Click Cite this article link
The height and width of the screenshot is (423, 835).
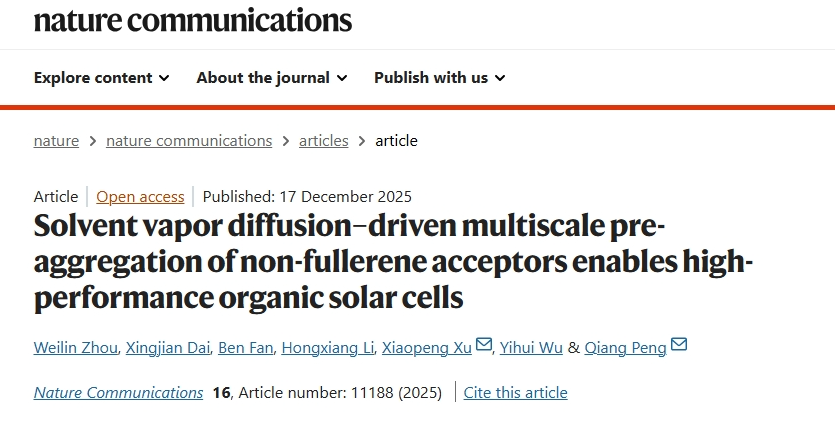click(515, 393)
